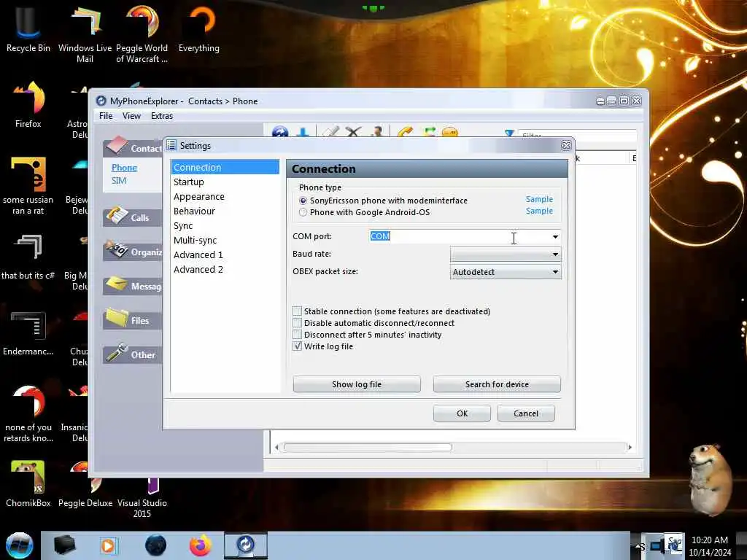Click Show log file button
Screen dimensions: 747x560
(357, 384)
